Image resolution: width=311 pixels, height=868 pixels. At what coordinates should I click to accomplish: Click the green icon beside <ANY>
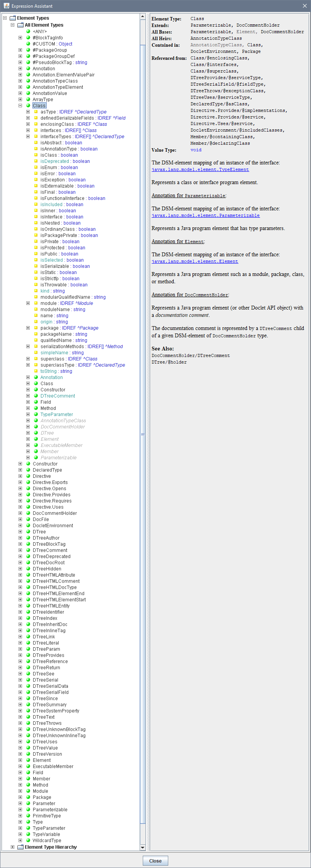tap(28, 32)
